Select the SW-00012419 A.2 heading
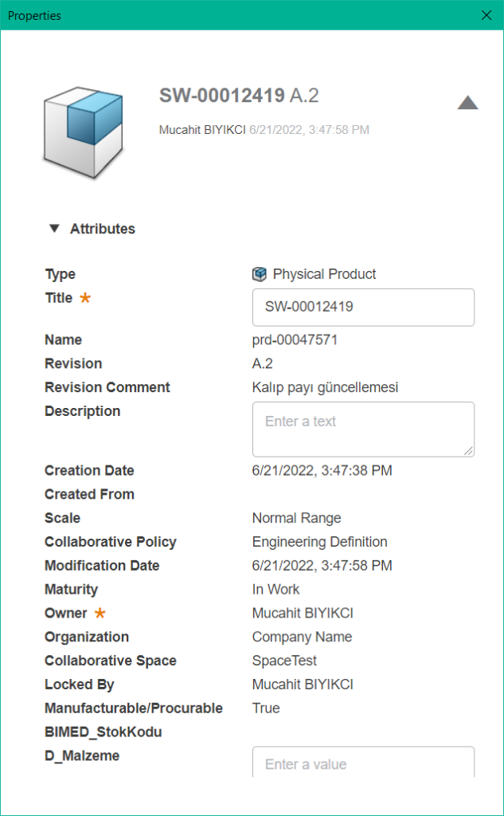This screenshot has height=816, width=504. [239, 96]
